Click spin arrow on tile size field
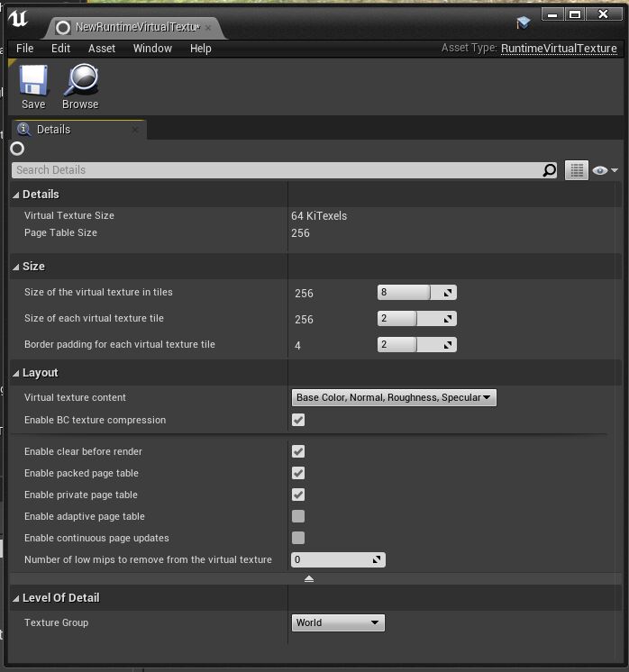 click(x=448, y=319)
